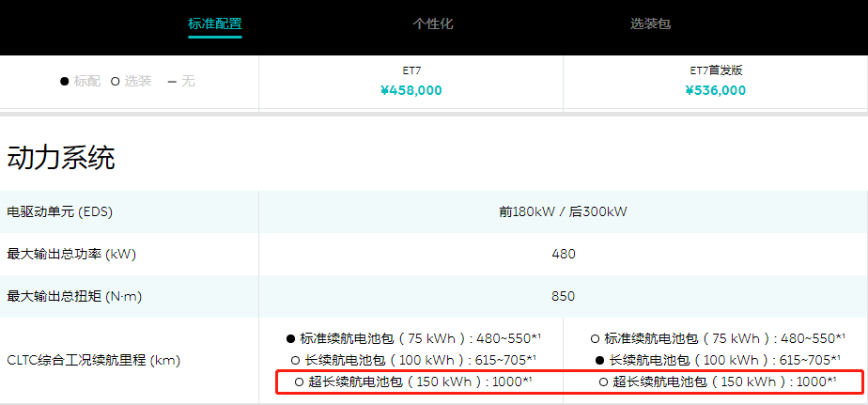Click ET7's filled dot for 75 kWh battery
The image size is (868, 405).
pyautogui.click(x=291, y=338)
